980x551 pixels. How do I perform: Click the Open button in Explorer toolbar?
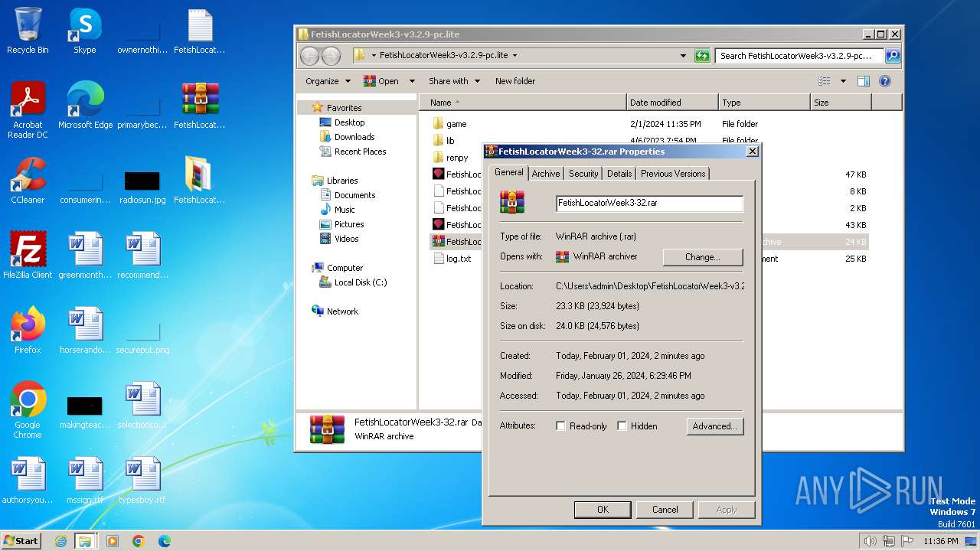tap(382, 81)
